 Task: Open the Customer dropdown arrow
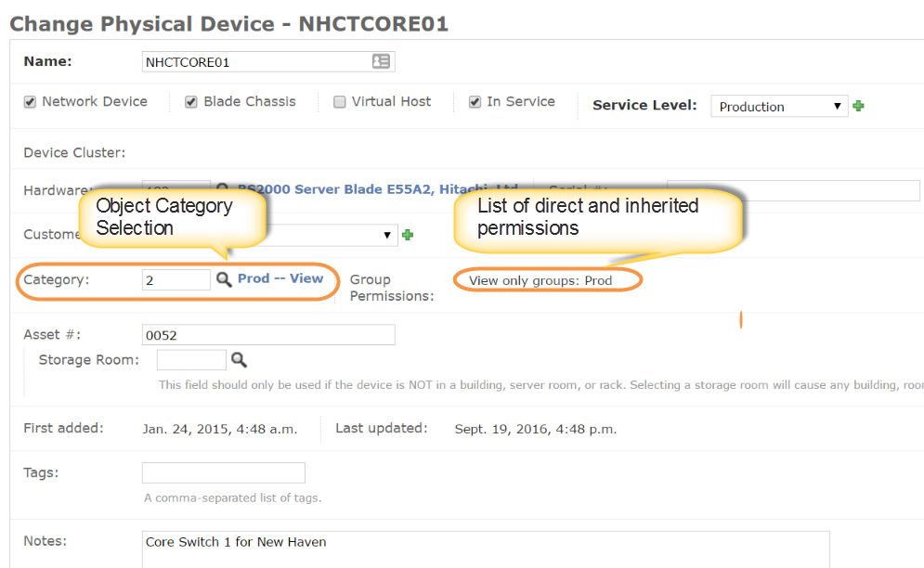pyautogui.click(x=388, y=236)
